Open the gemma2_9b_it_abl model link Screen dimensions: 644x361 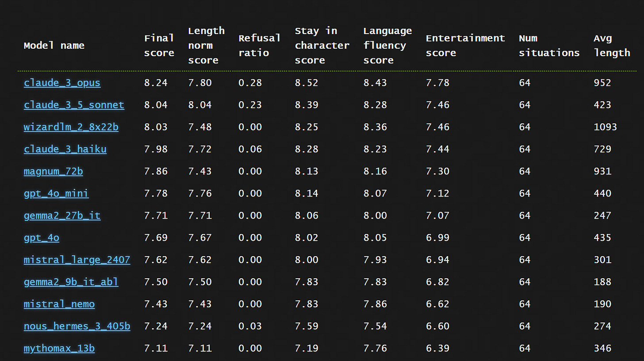(x=71, y=282)
